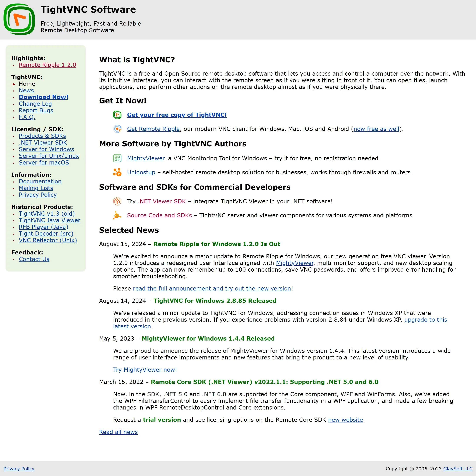Screen dimensions: 476x476
Task: Open the footer Privacy Policy link
Action: point(19,469)
